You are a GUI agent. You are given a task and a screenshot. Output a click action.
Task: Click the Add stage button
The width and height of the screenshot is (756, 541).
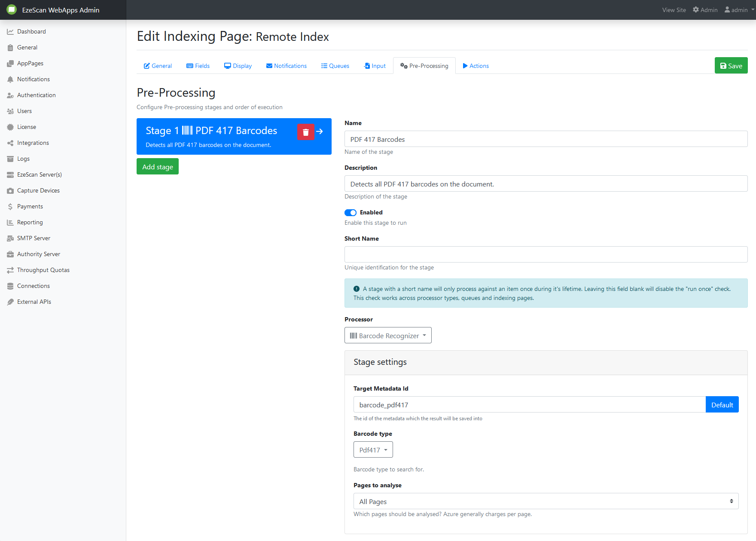click(x=158, y=167)
